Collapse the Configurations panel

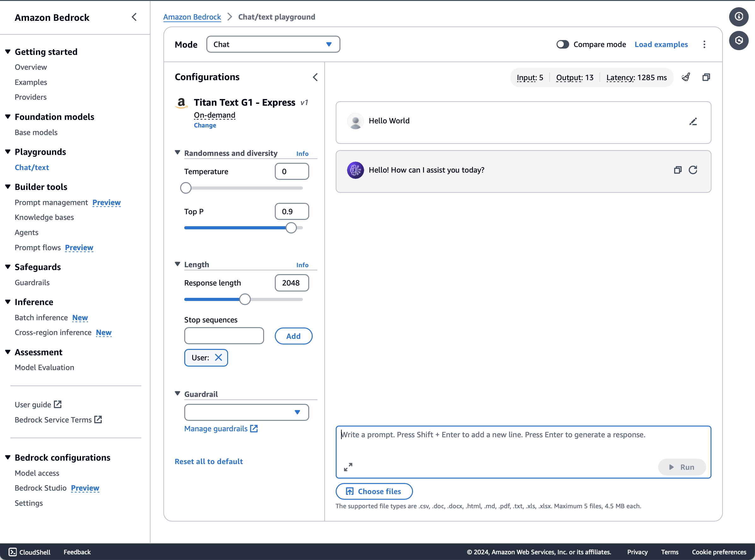click(315, 77)
